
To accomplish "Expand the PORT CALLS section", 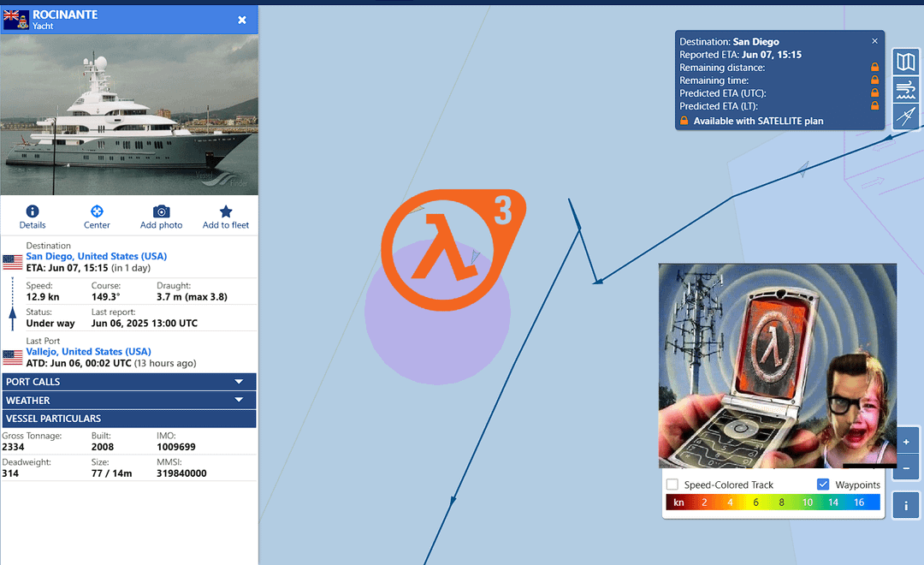I will click(128, 382).
